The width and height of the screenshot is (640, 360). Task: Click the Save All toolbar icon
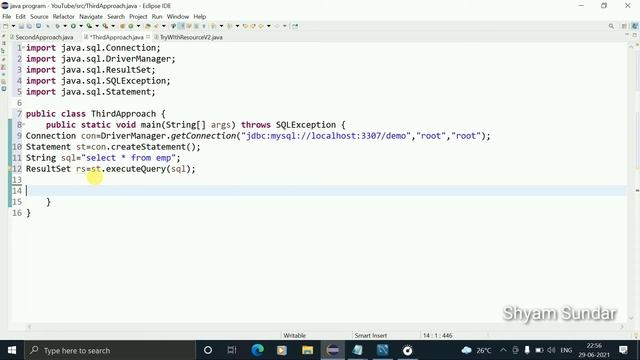[29, 26]
